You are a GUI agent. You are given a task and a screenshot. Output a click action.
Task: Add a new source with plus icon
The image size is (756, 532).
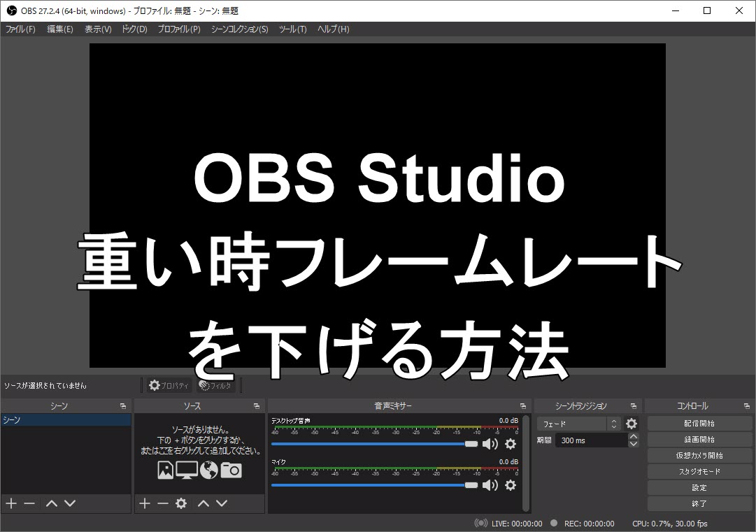(145, 503)
